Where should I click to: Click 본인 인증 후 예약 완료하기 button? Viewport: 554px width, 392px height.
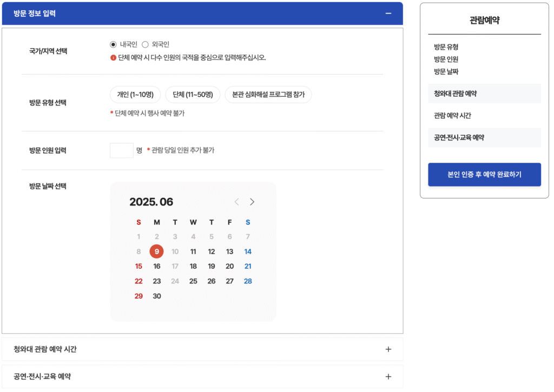tap(484, 175)
